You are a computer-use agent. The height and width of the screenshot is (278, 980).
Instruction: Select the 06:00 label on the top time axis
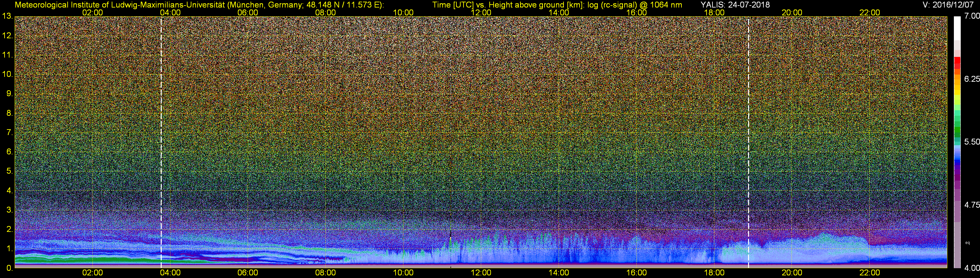point(248,12)
